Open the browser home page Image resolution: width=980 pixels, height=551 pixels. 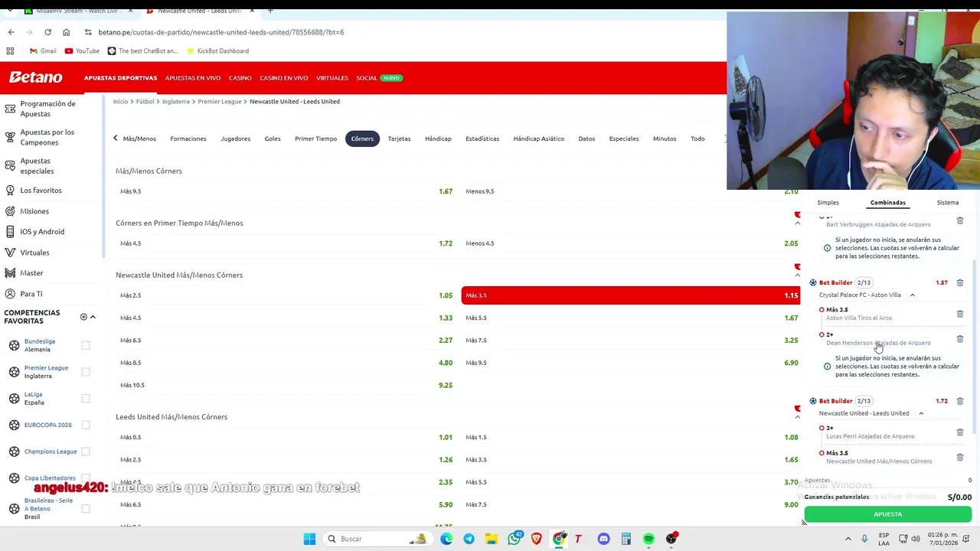pos(66,32)
